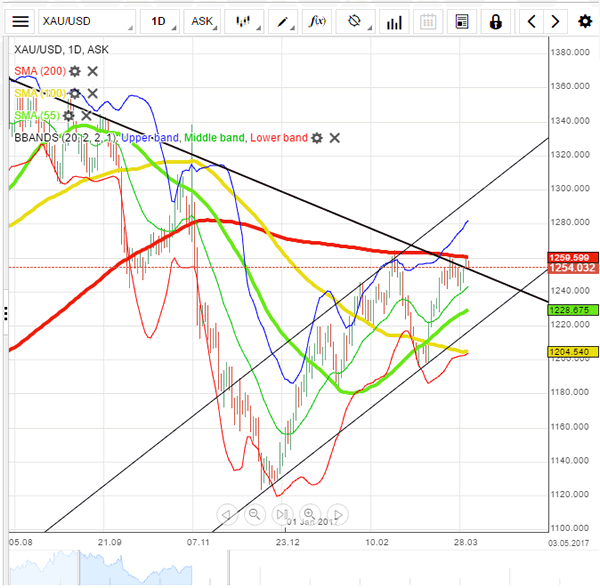Viewport: 600px width, 588px height.
Task: Click the 1259.599 red price tag
Action: 573,257
